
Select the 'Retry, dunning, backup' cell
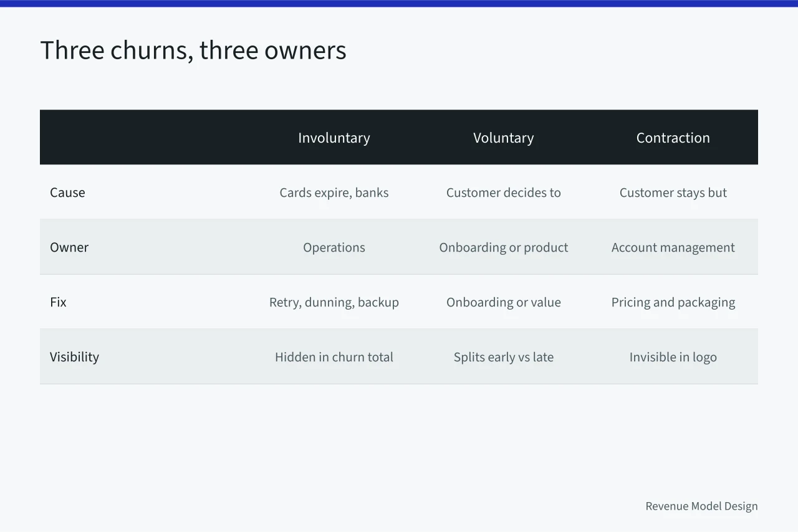(334, 302)
